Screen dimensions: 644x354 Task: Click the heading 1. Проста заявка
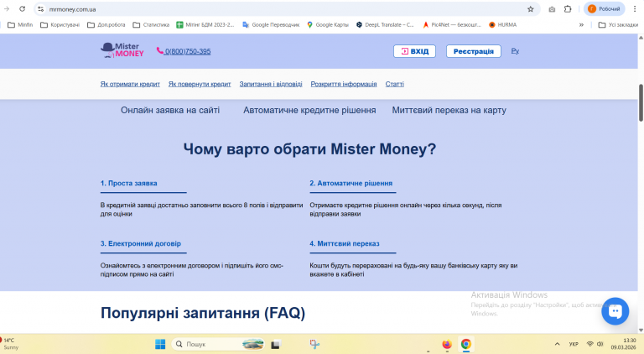point(128,183)
